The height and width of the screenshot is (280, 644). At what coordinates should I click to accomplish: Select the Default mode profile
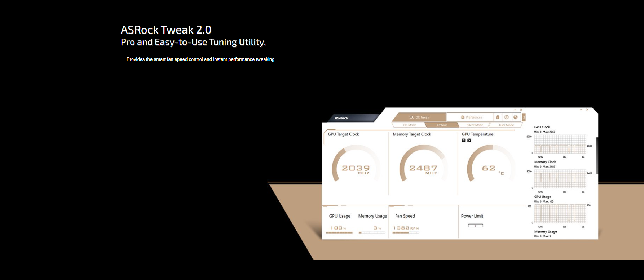pos(442,125)
